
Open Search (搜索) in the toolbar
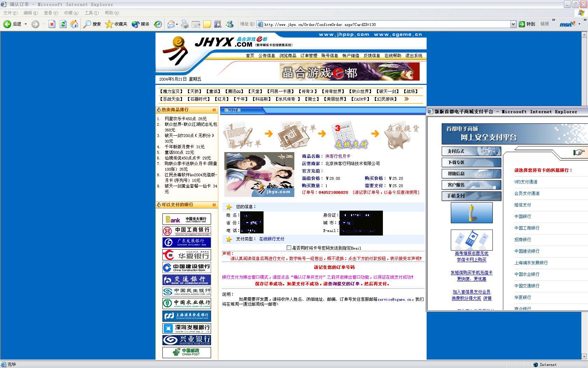pos(92,24)
